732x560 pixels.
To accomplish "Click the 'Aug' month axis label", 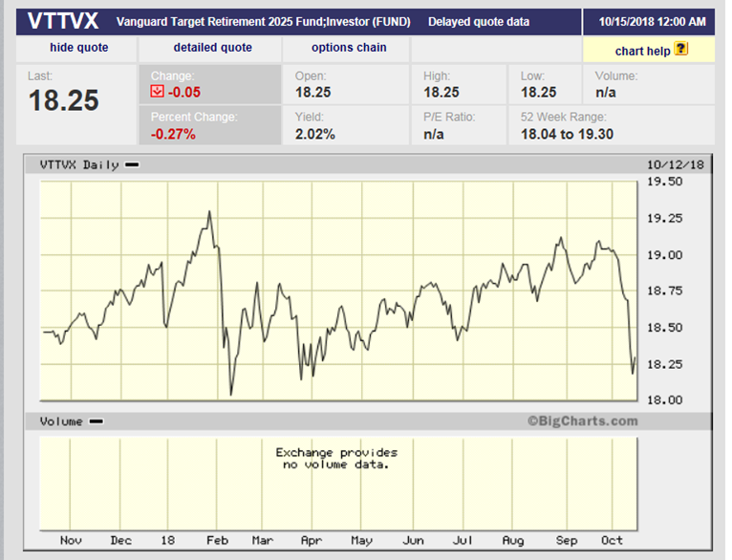I will pos(513,540).
